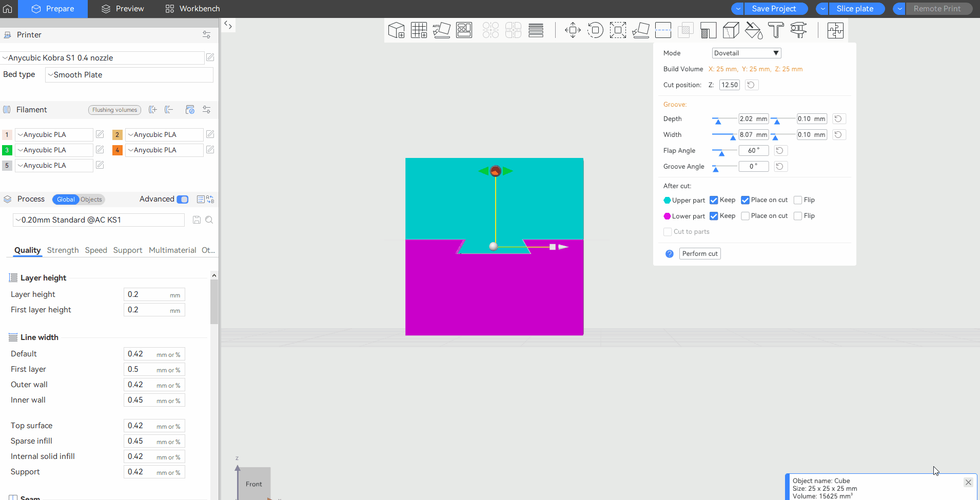Remove a filament with minus icon
Viewport: 980px width, 500px height.
169,110
